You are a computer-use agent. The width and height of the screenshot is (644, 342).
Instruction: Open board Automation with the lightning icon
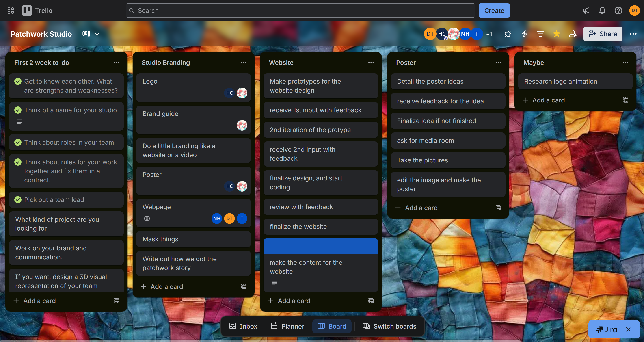tap(524, 34)
